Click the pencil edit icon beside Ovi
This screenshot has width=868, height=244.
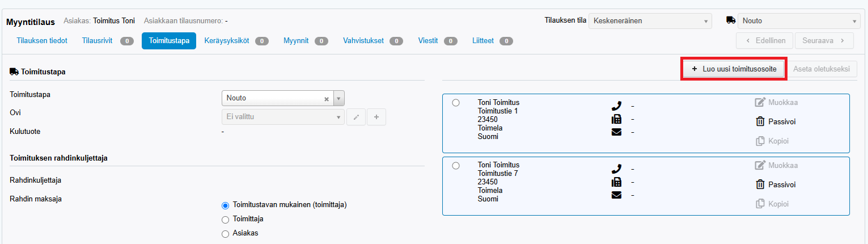356,117
